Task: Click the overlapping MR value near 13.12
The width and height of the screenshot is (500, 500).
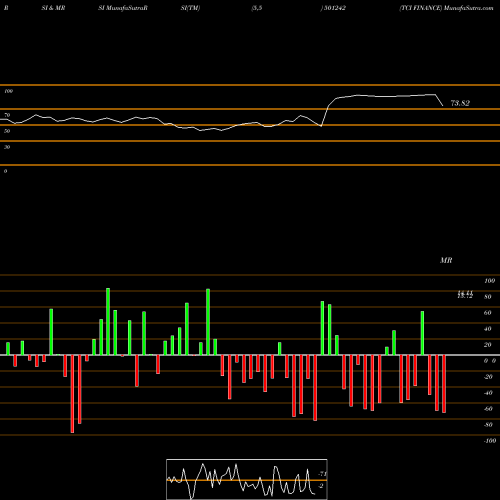Action: pos(465,295)
